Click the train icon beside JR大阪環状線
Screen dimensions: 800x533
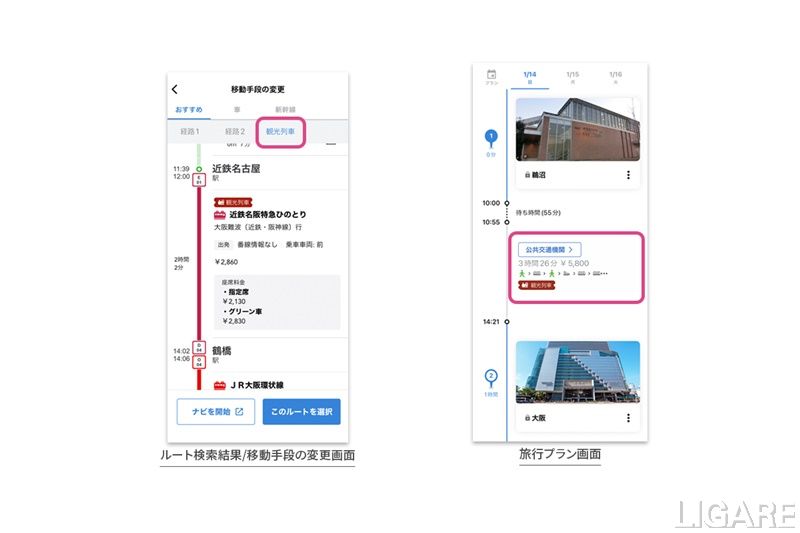point(220,385)
